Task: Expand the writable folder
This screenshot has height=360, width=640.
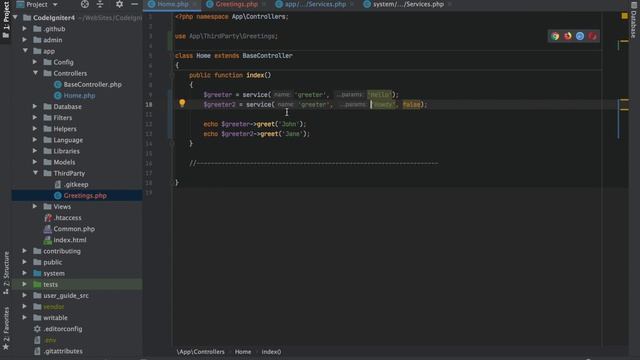Action: 25,318
